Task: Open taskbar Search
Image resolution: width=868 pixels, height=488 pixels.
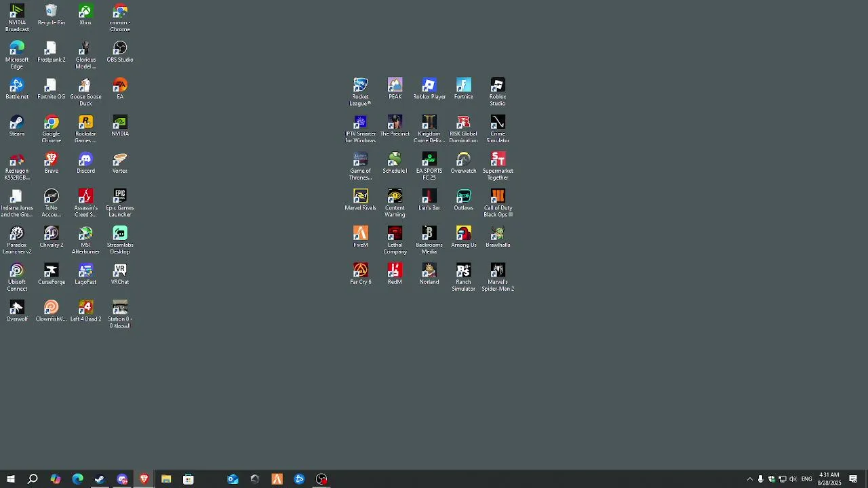Action: coord(33,479)
